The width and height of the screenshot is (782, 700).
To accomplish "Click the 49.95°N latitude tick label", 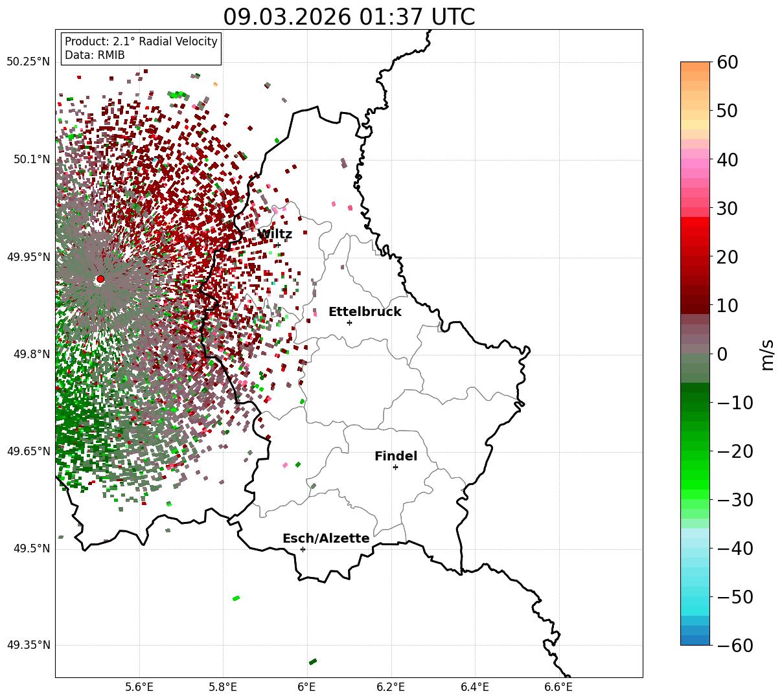I will click(x=28, y=257).
